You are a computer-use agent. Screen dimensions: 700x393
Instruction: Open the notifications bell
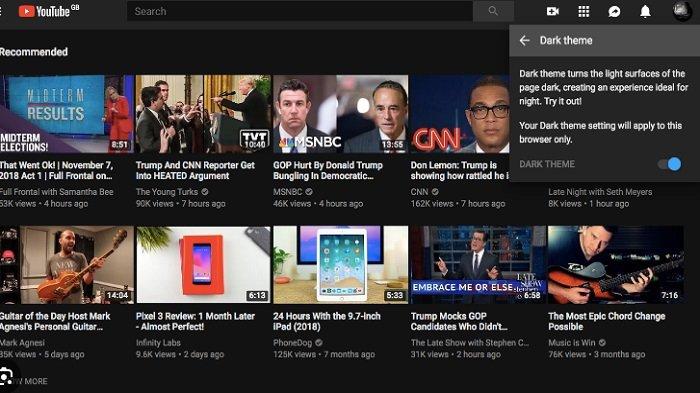tap(645, 11)
